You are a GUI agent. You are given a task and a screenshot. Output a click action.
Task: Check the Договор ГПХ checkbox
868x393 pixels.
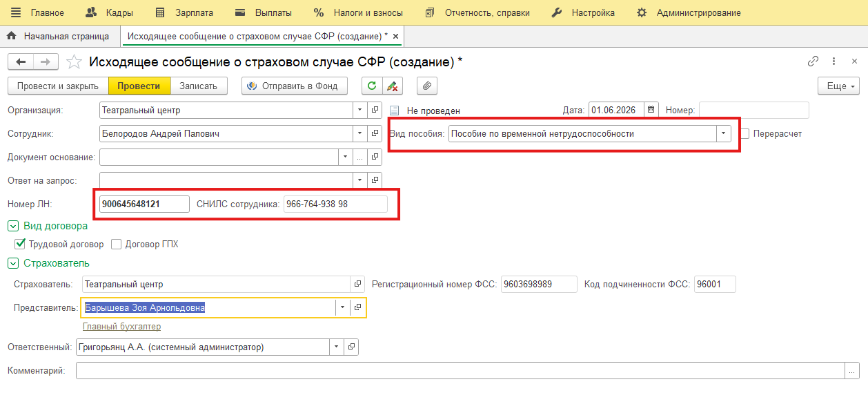(x=116, y=244)
